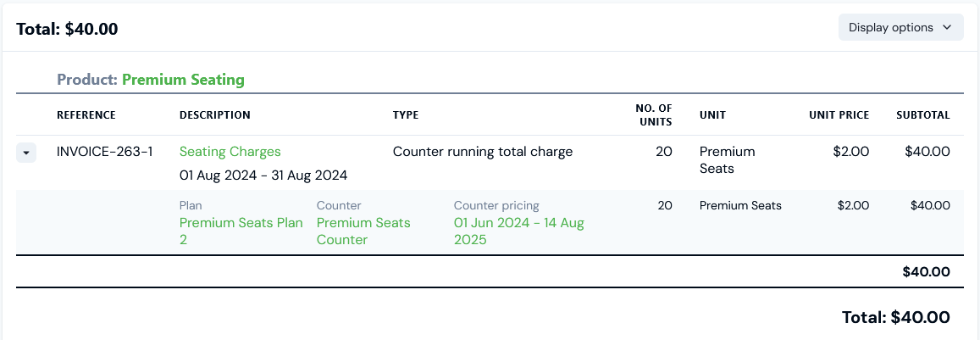980x340 pixels.
Task: Open the Seating Charges description link
Action: pos(230,152)
